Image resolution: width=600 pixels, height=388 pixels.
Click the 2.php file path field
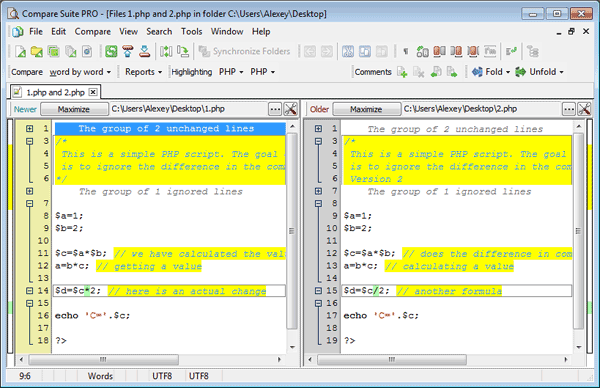[x=482, y=109]
